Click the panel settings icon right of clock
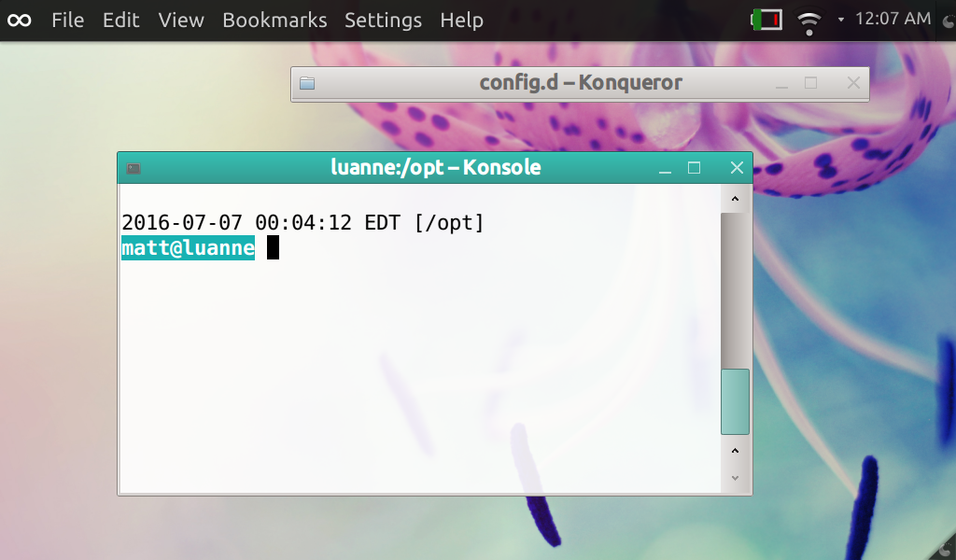 947,20
